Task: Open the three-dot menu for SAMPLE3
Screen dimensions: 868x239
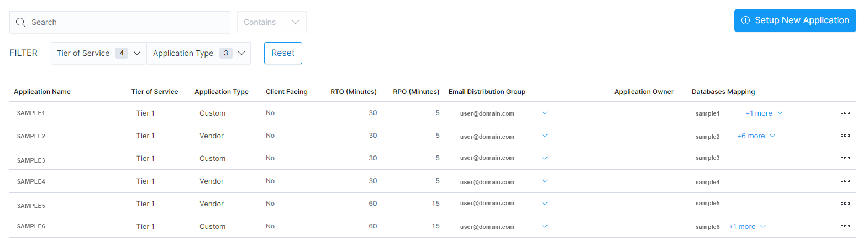Action: tap(845, 158)
